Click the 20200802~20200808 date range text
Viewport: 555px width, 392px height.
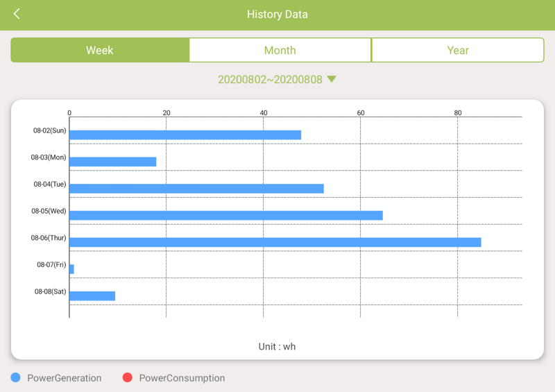click(270, 80)
